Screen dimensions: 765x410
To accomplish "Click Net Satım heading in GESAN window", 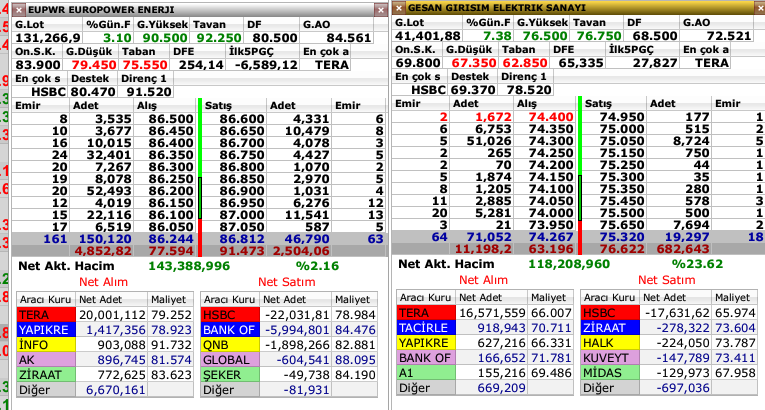I will pyautogui.click(x=666, y=280).
